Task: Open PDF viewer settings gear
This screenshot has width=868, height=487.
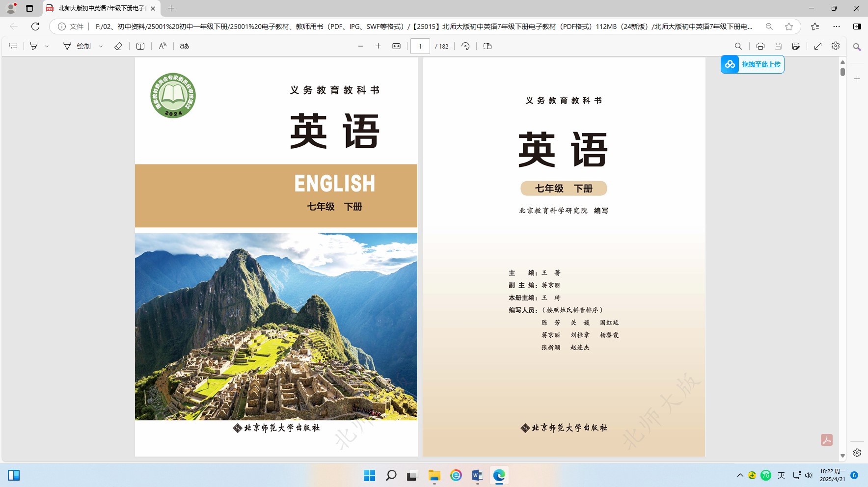Action: tap(836, 46)
